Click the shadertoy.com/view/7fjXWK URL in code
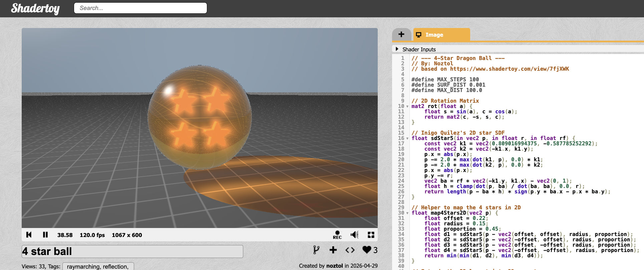 click(x=510, y=69)
